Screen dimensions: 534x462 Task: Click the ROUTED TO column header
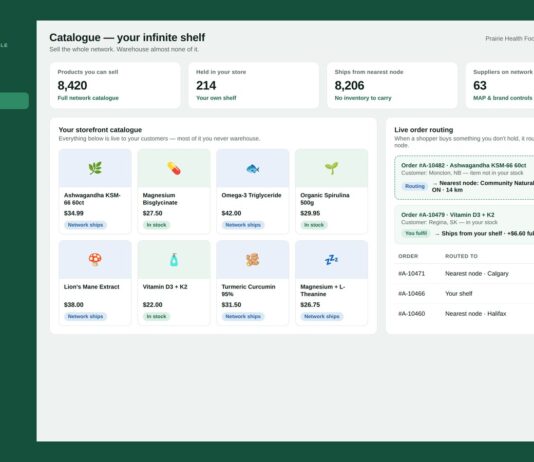(x=461, y=256)
